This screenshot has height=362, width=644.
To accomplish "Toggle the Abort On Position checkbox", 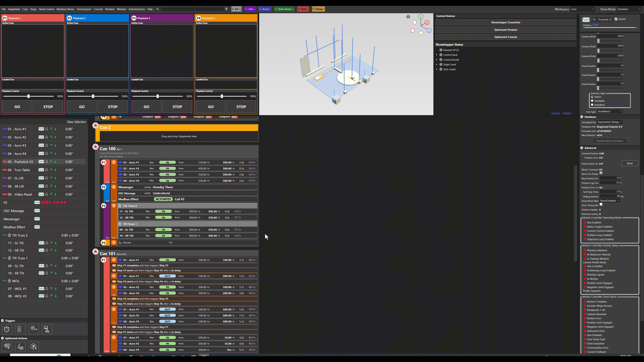I will pyautogui.click(x=601, y=173).
